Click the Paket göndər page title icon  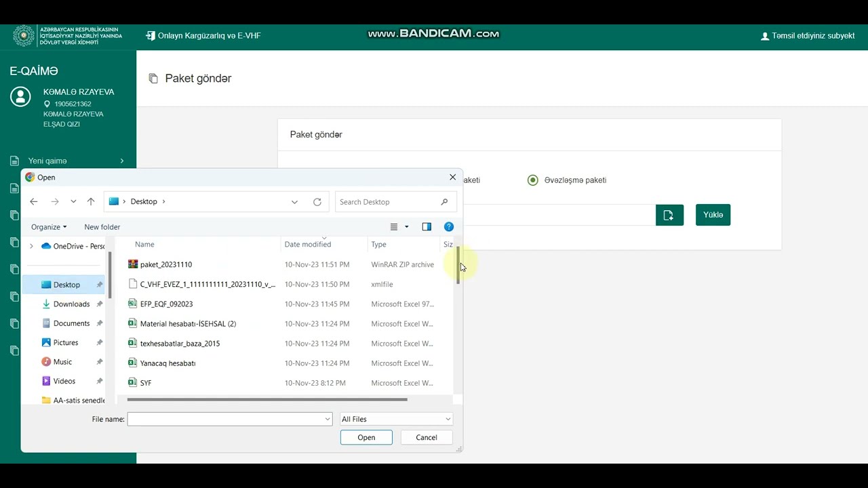pyautogui.click(x=153, y=79)
